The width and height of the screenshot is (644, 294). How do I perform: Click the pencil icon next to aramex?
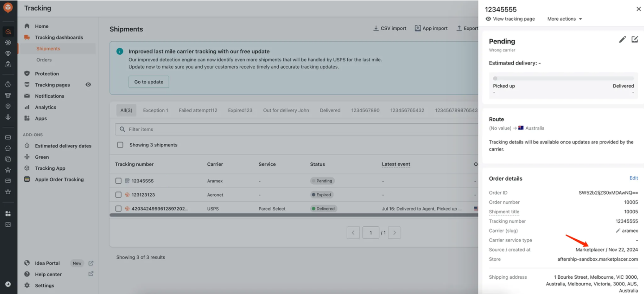coord(618,231)
